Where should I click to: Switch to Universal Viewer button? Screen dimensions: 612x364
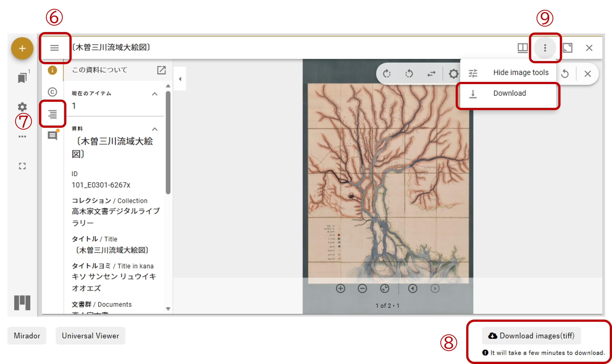[90, 336]
